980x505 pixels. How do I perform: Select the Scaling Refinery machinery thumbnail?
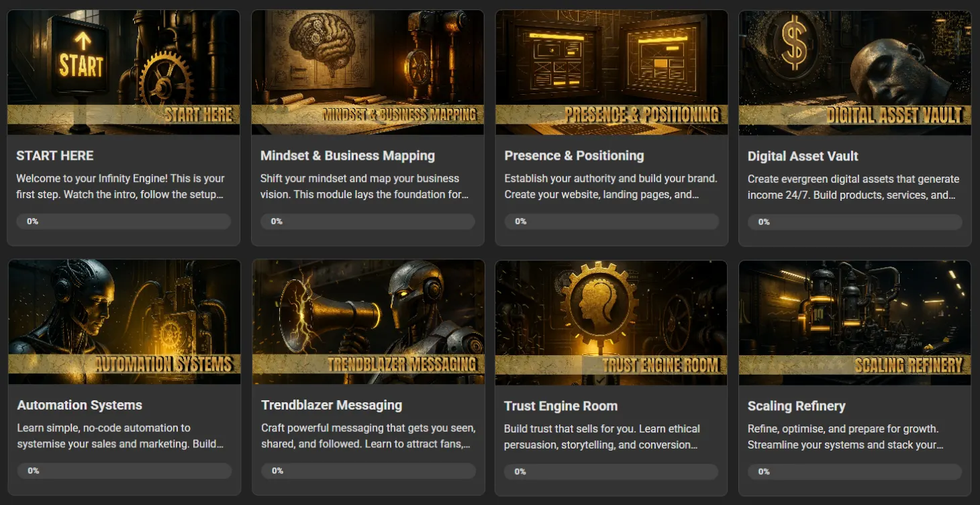coord(855,322)
